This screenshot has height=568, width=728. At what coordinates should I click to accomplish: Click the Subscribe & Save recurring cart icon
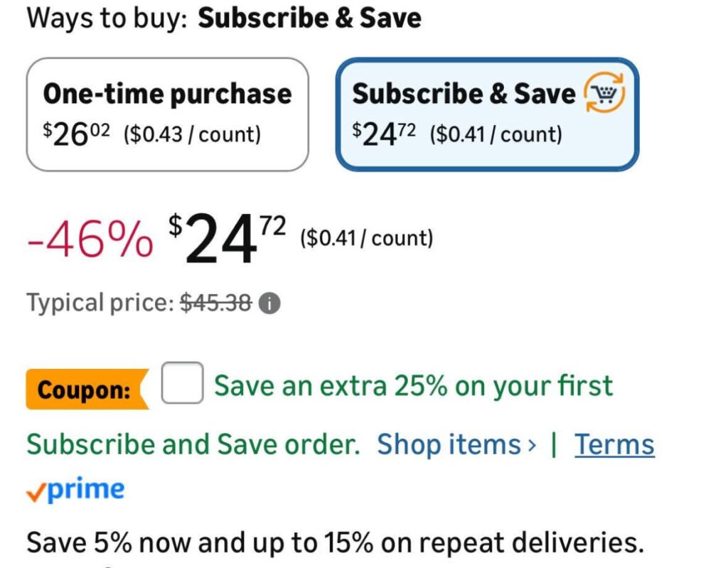(604, 94)
